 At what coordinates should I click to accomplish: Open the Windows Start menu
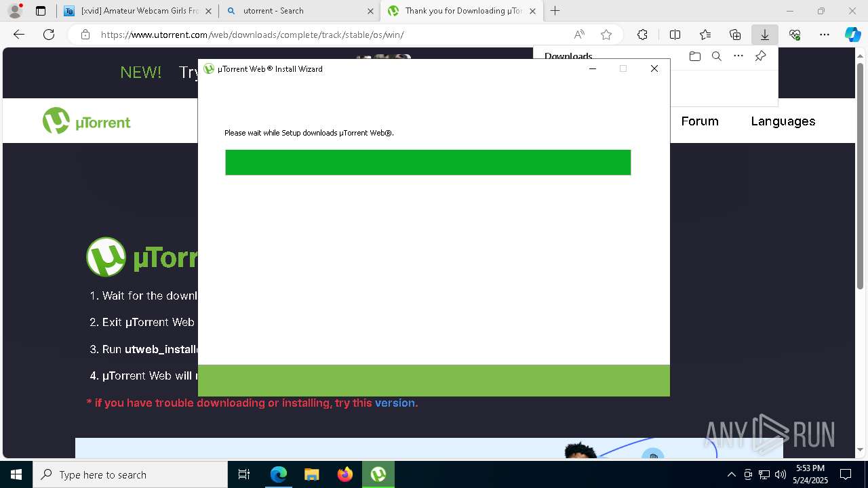tap(16, 474)
